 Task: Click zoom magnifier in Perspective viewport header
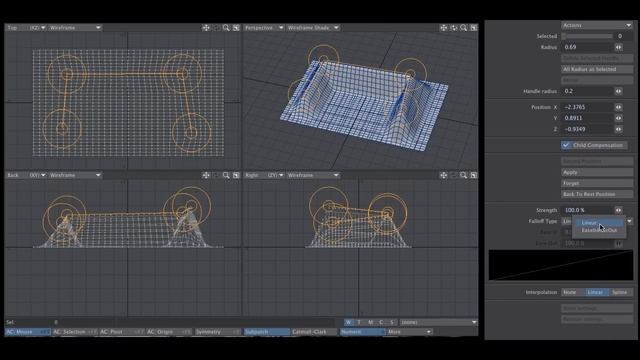point(464,28)
